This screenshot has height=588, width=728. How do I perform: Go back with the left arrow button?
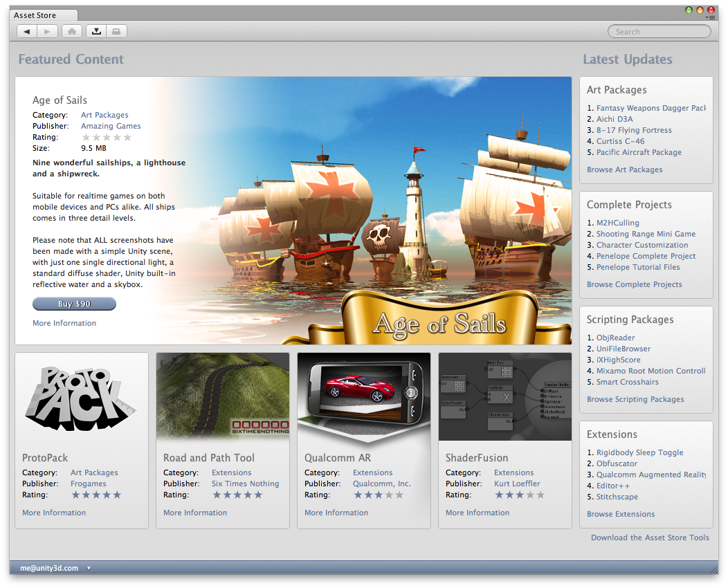point(28,32)
